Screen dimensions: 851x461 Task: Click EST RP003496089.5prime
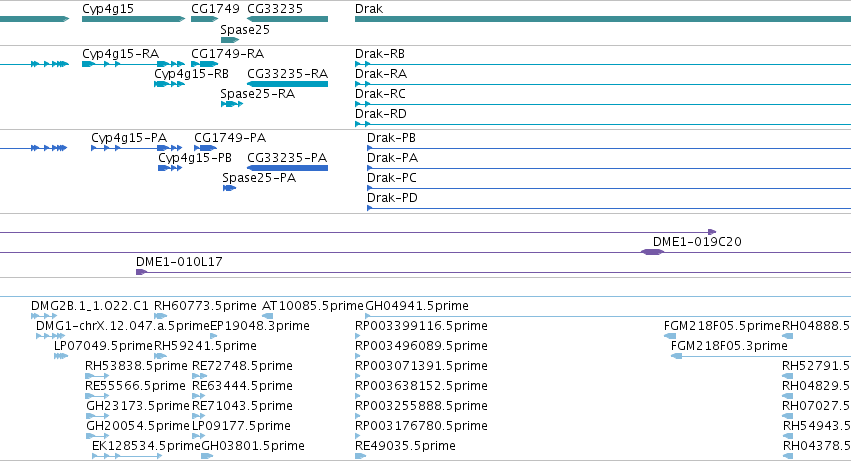421,346
